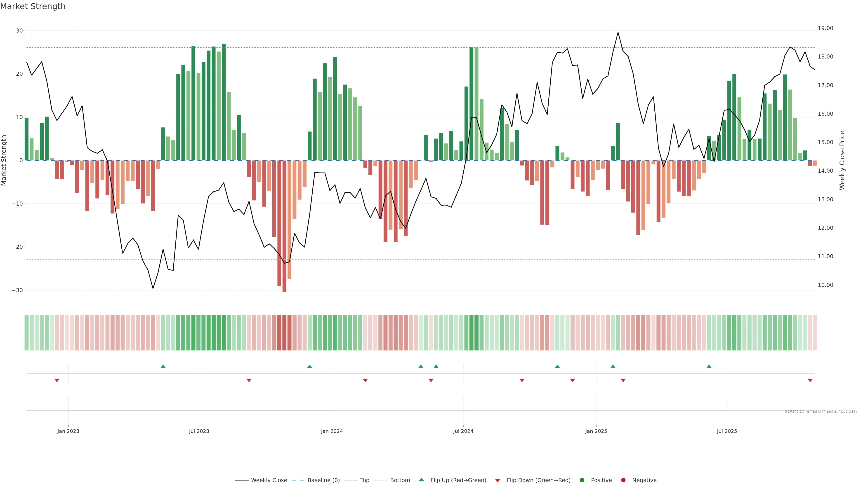Click the dark red Negative circle legend icon
This screenshot has width=868, height=488.
pos(623,480)
